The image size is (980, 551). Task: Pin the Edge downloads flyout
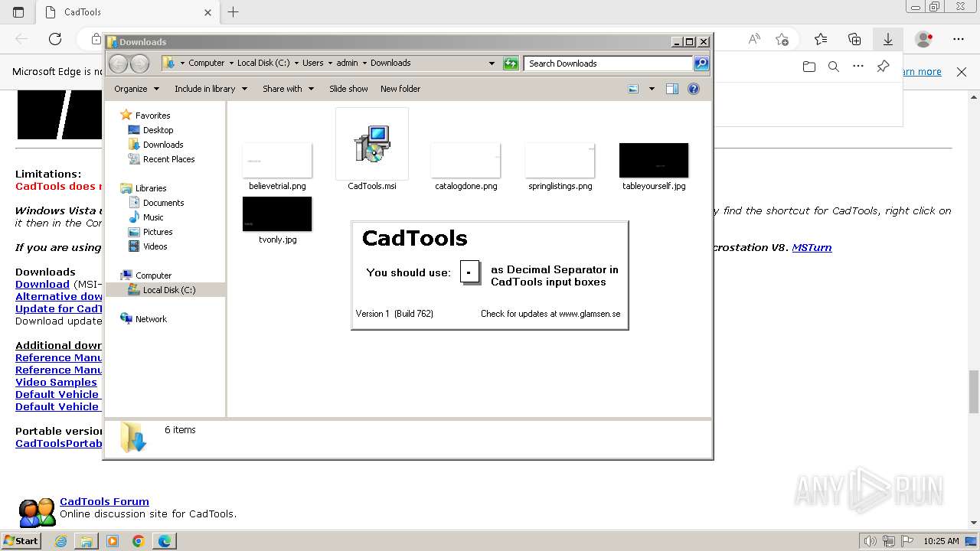point(883,67)
